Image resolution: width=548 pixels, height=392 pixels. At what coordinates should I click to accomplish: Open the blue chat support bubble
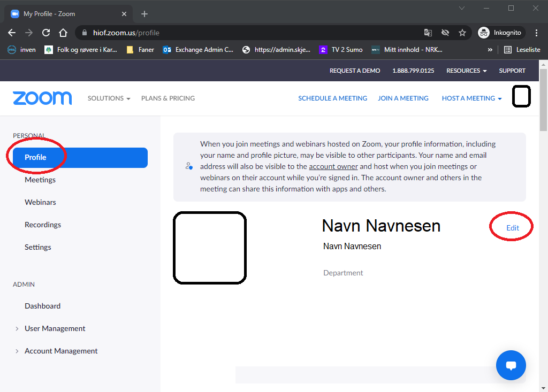tap(511, 365)
